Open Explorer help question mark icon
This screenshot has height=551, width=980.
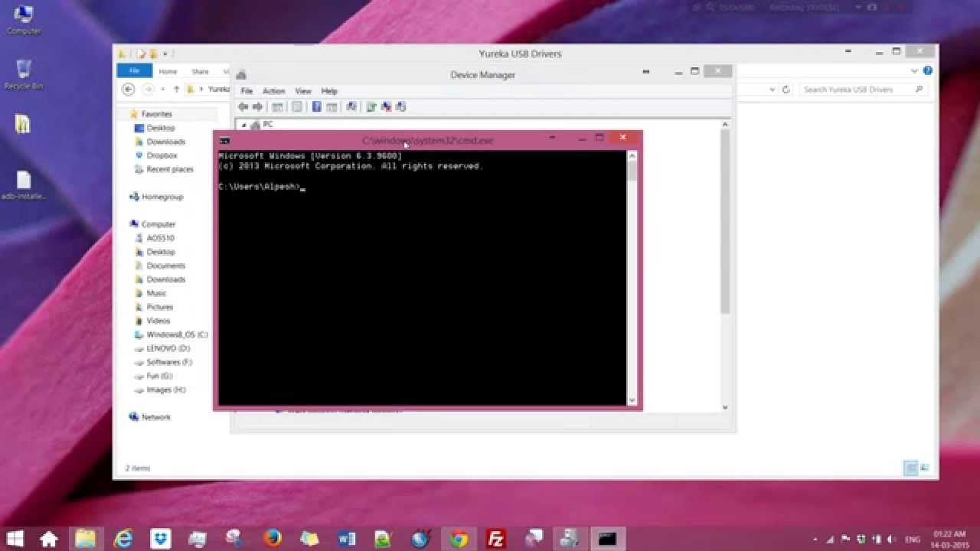[928, 70]
